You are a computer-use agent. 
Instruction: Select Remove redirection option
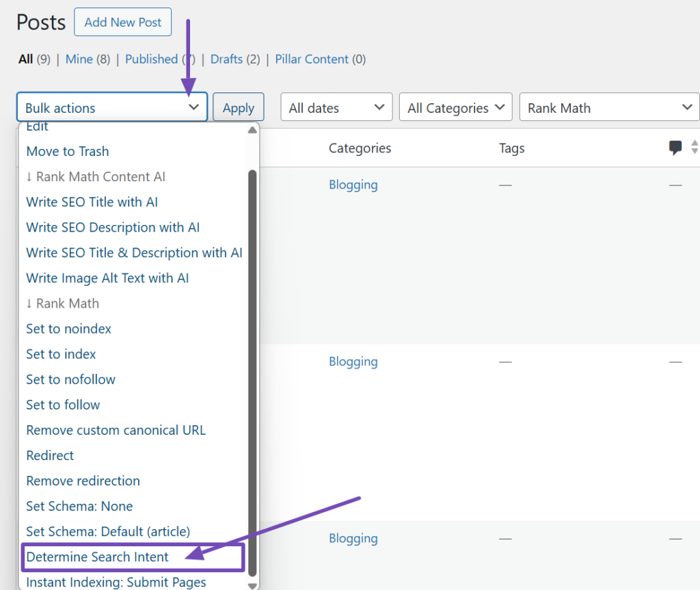tap(83, 481)
